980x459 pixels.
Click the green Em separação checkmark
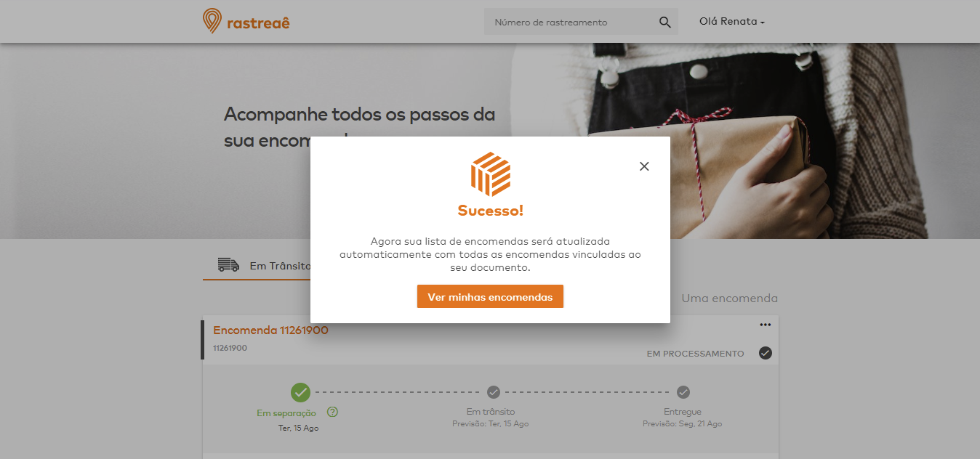click(x=300, y=392)
